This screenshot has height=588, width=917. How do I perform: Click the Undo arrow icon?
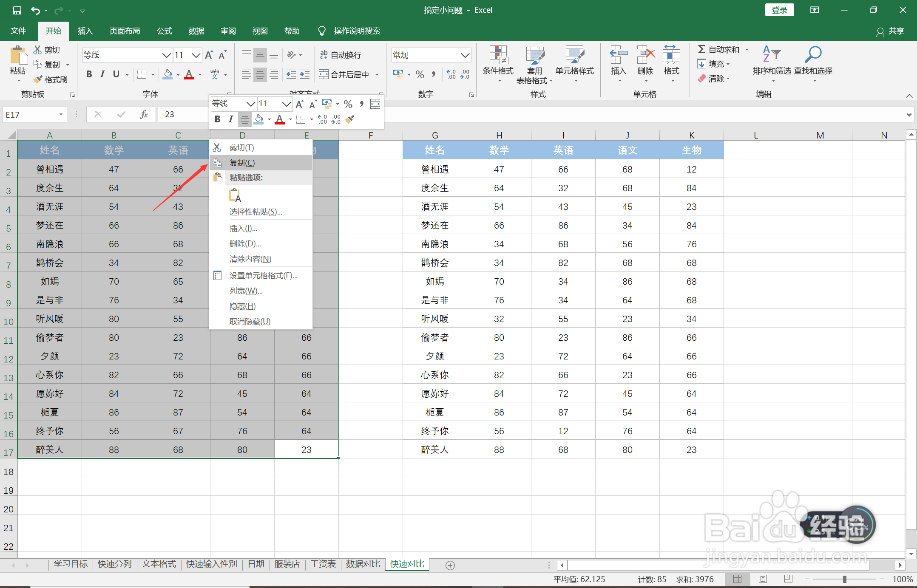pyautogui.click(x=36, y=10)
